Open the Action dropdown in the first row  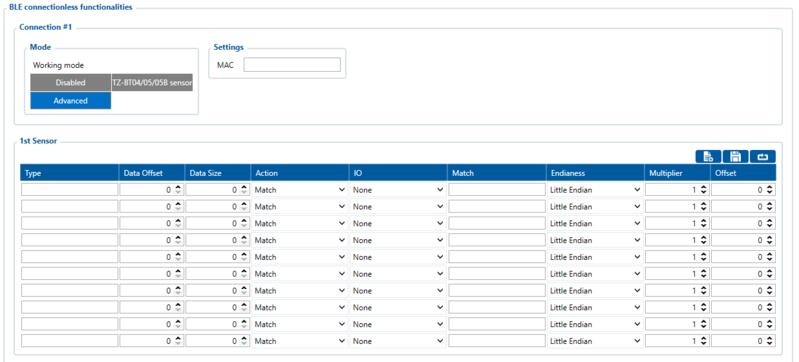[x=300, y=190]
